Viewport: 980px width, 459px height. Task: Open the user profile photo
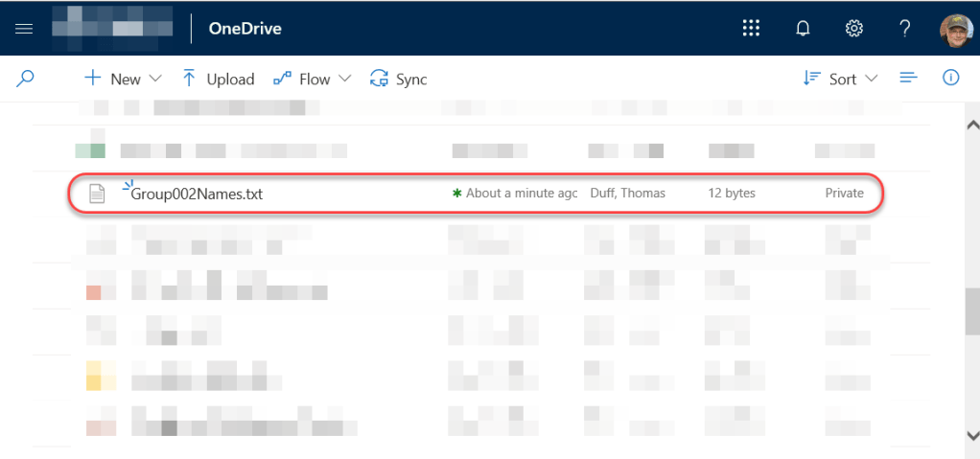[956, 30]
